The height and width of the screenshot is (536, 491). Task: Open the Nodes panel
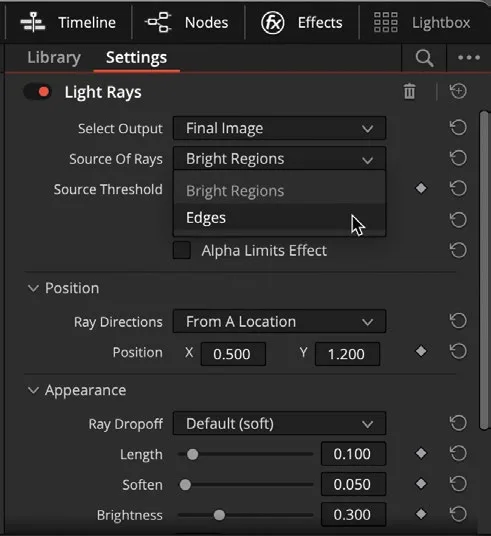pos(187,23)
